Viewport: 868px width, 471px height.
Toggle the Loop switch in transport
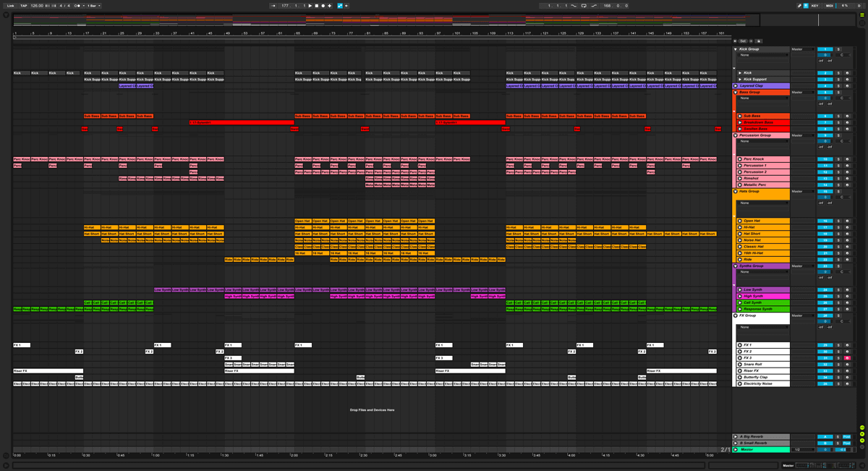[584, 6]
